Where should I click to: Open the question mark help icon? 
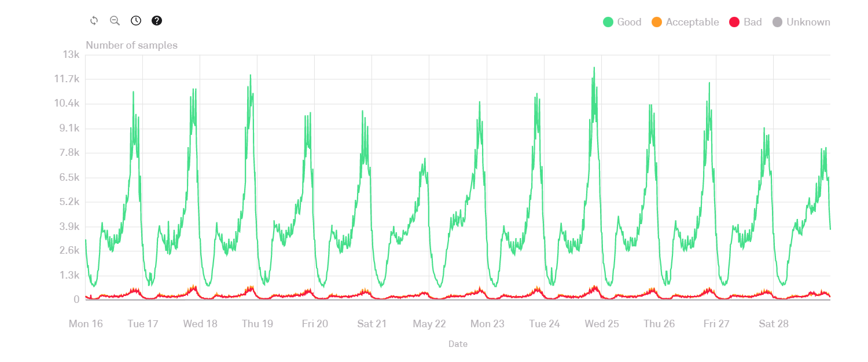157,21
